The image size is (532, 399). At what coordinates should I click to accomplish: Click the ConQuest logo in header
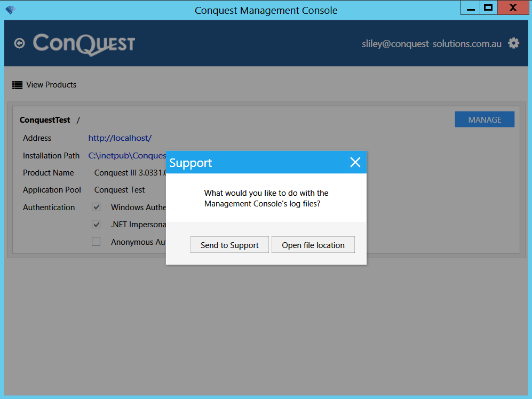(84, 44)
